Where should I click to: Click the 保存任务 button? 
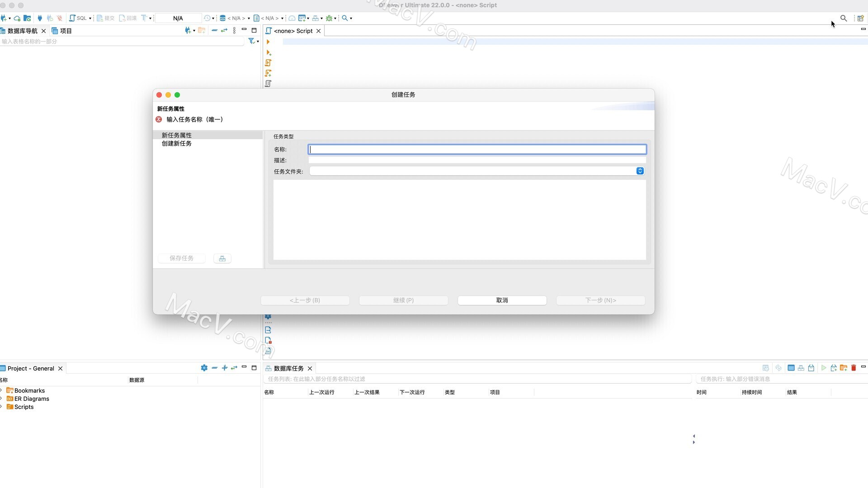tap(181, 258)
